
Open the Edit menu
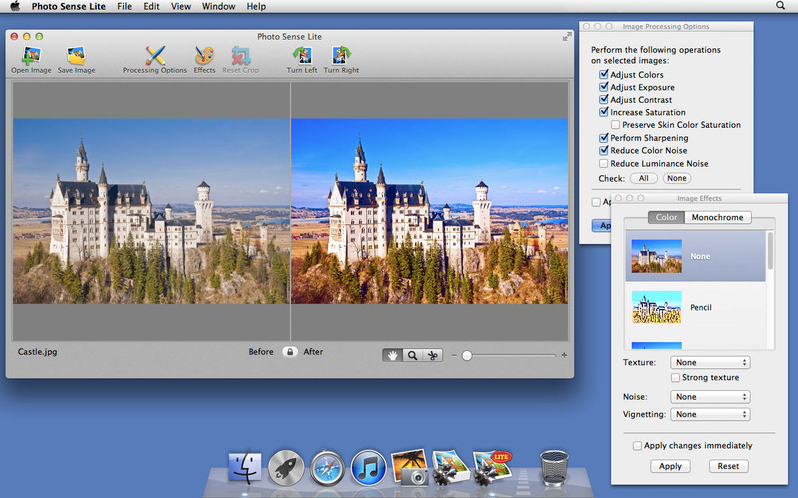click(151, 6)
